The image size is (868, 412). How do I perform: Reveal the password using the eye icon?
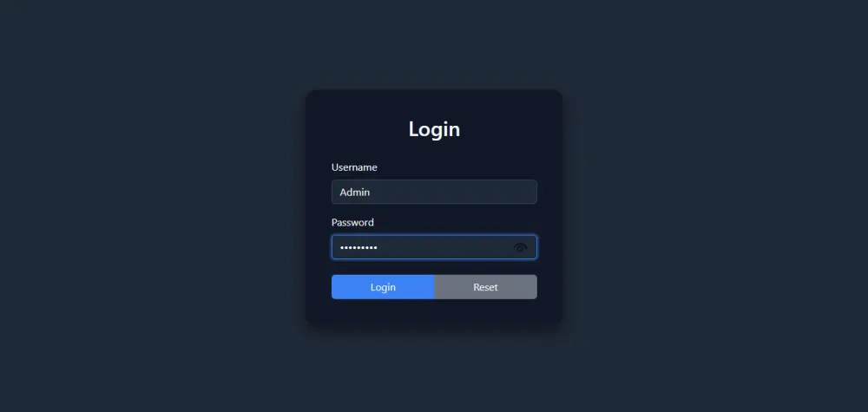click(x=520, y=248)
